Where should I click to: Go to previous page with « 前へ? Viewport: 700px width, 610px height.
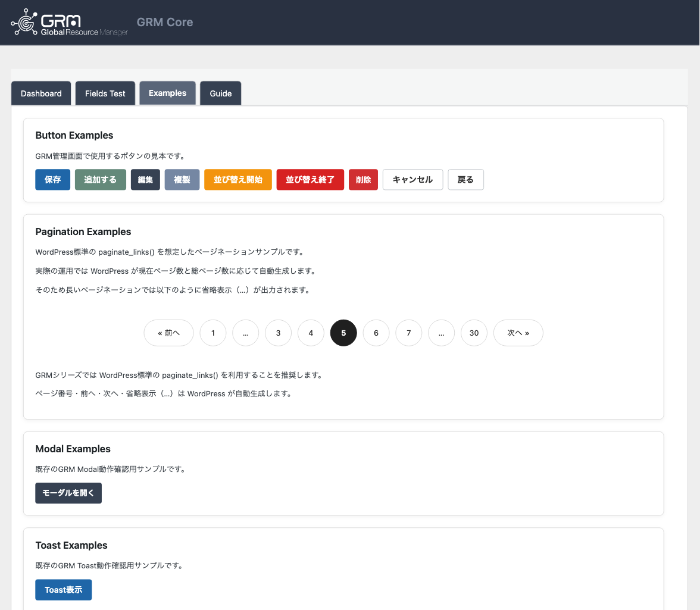coord(169,333)
